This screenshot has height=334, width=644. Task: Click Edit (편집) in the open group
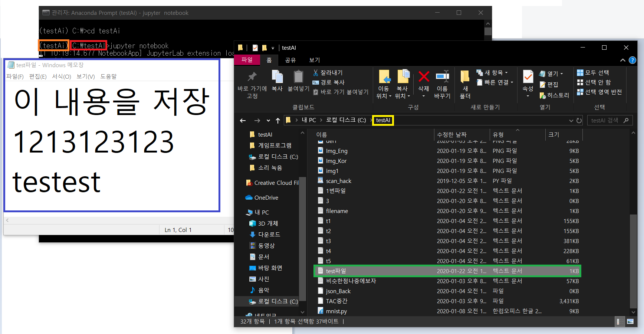point(549,85)
